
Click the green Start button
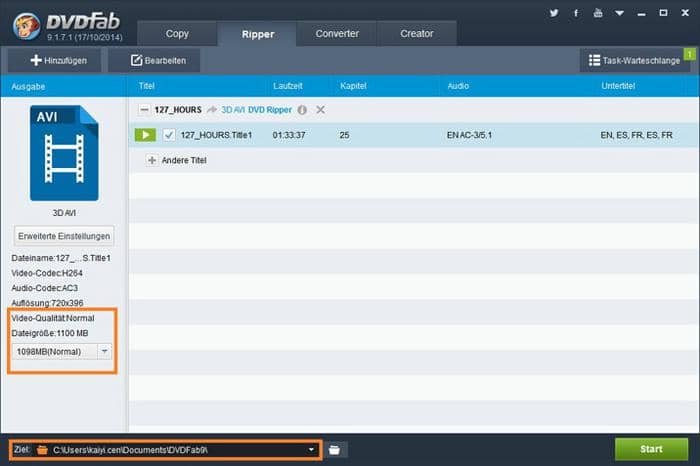tap(651, 449)
